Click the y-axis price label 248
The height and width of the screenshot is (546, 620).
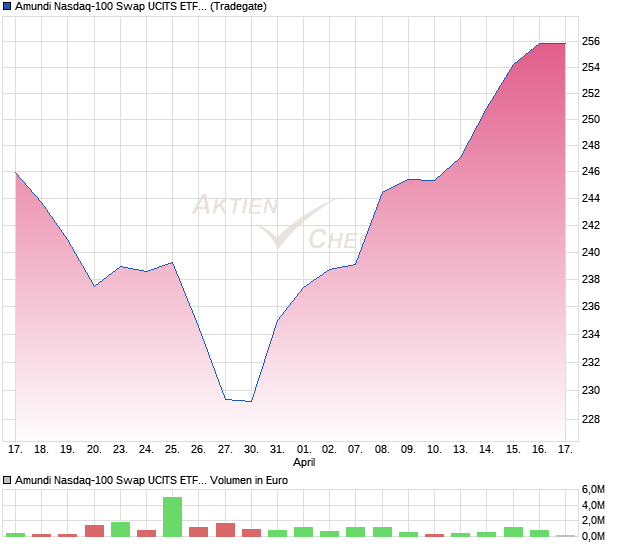tap(591, 145)
